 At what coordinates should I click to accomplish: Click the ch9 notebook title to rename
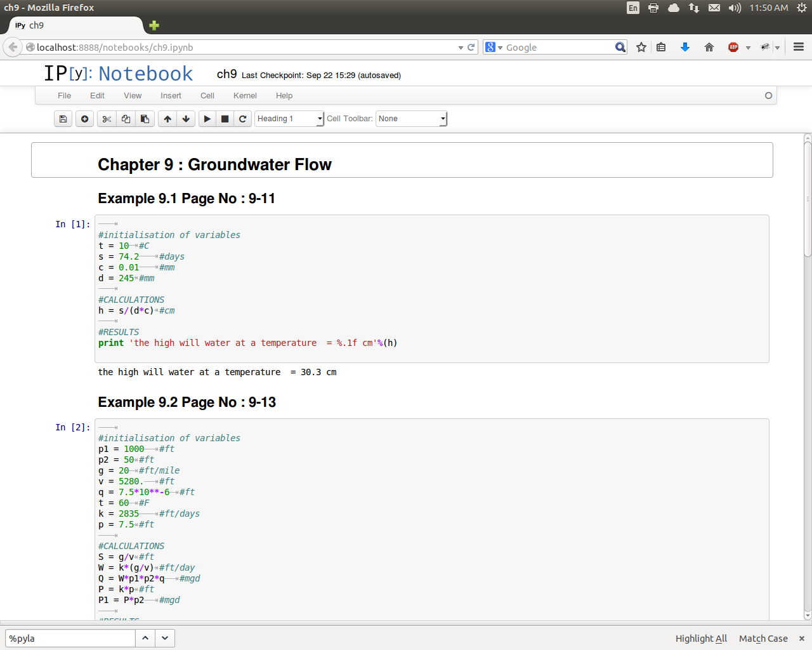pyautogui.click(x=226, y=74)
